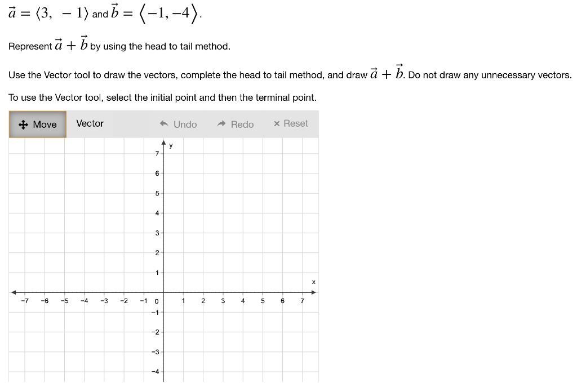Click the origin of the coordinate grid
The width and height of the screenshot is (577, 392).
tap(163, 292)
